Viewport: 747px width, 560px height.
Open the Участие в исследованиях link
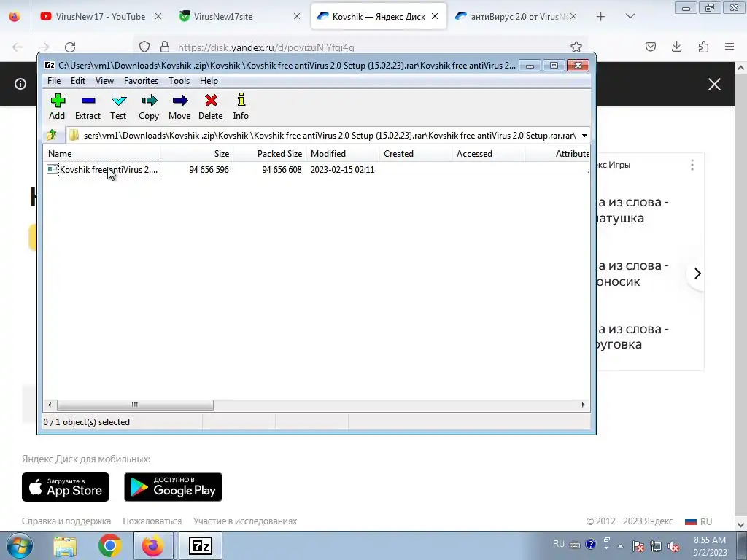pyautogui.click(x=245, y=521)
